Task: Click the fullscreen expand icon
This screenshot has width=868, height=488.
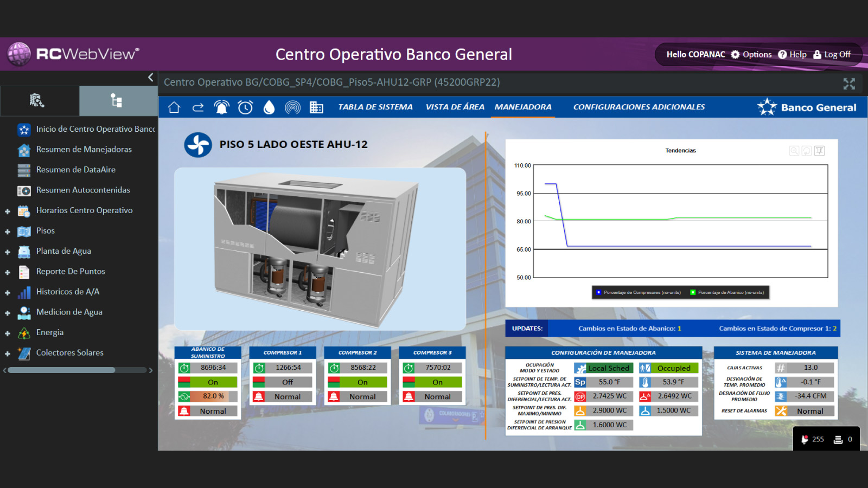Action: coord(849,84)
